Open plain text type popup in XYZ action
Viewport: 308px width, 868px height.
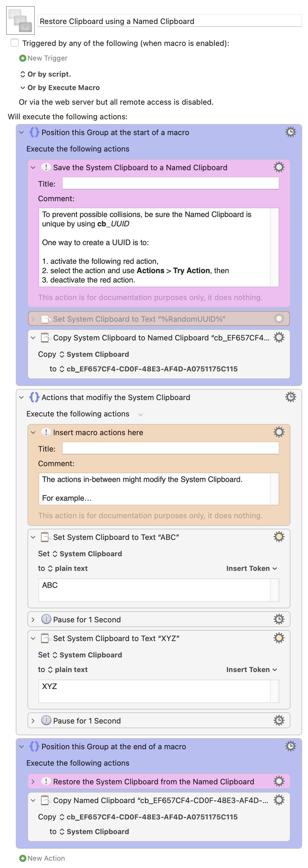tap(68, 669)
